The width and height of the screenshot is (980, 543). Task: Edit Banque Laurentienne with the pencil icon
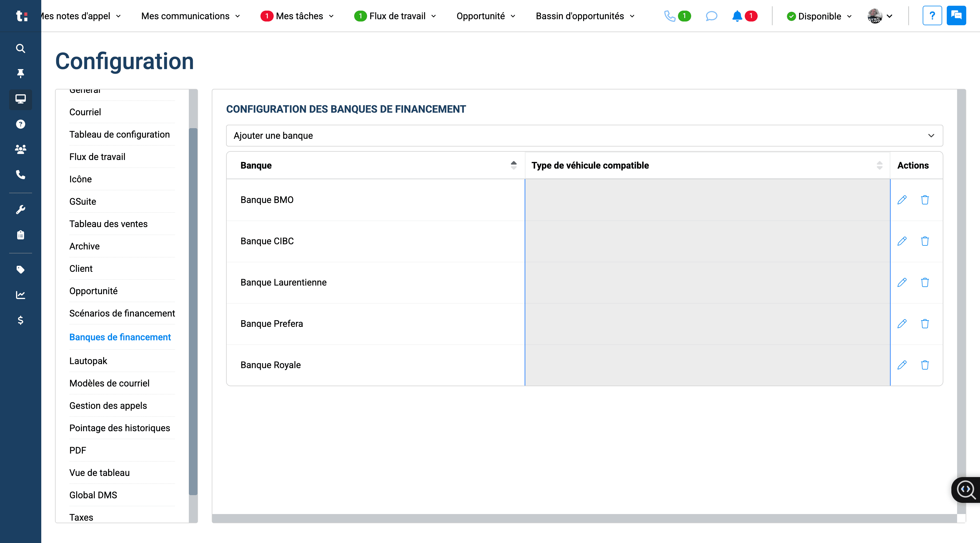pyautogui.click(x=902, y=282)
